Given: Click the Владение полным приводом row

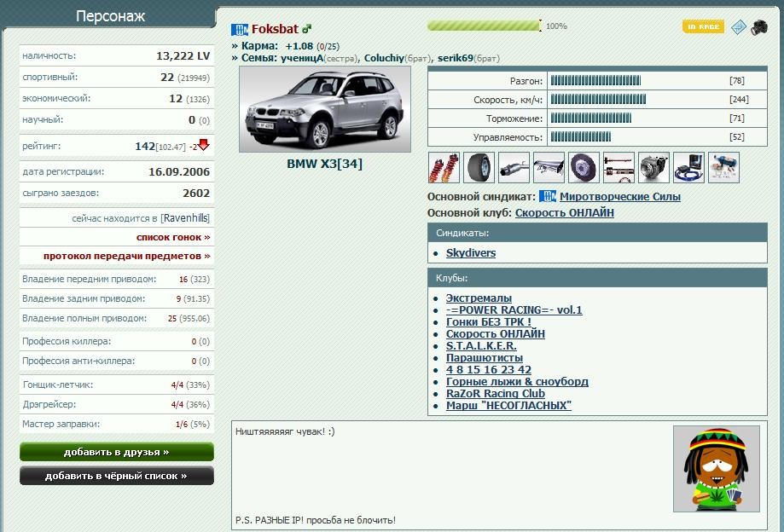Looking at the screenshot, I should click(x=117, y=318).
